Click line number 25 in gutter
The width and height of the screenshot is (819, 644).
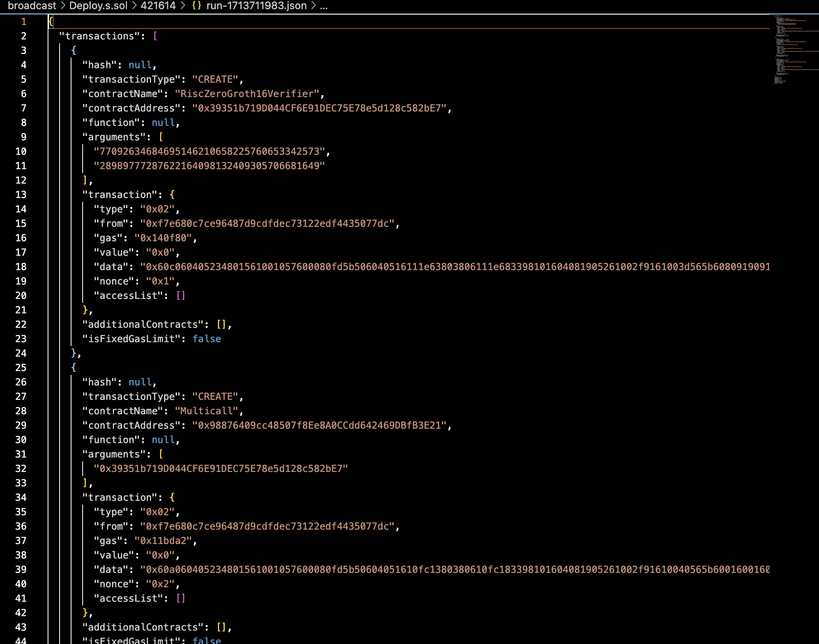point(21,368)
